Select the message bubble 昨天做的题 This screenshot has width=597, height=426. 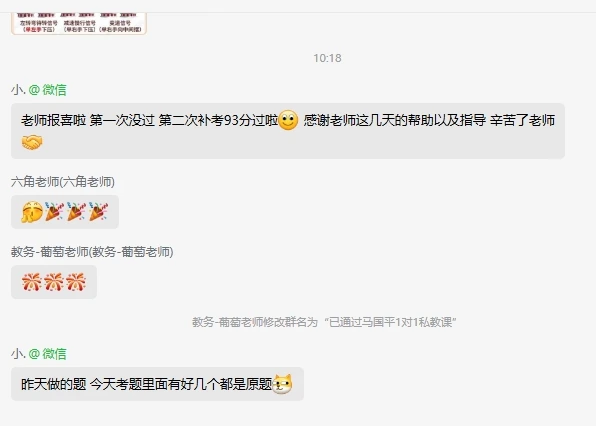point(157,384)
